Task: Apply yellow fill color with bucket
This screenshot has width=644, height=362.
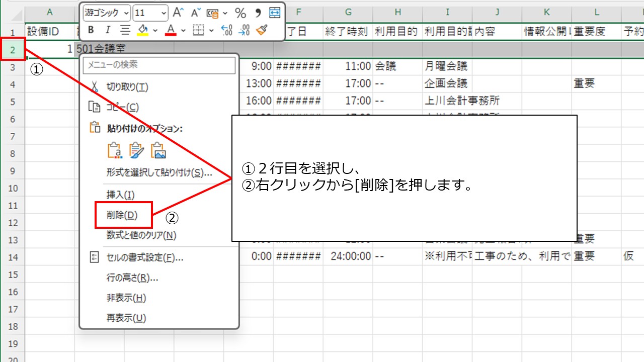Action: (142, 30)
